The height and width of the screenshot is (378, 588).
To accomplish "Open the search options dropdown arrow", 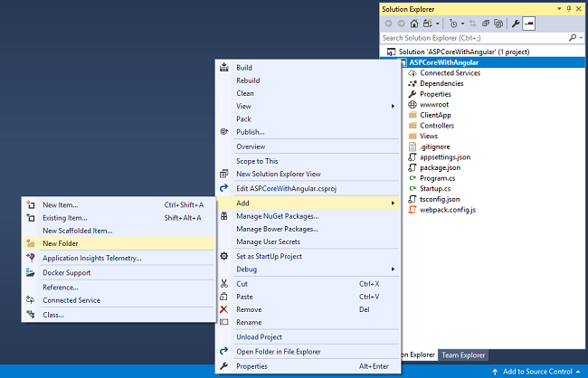I will pyautogui.click(x=581, y=38).
